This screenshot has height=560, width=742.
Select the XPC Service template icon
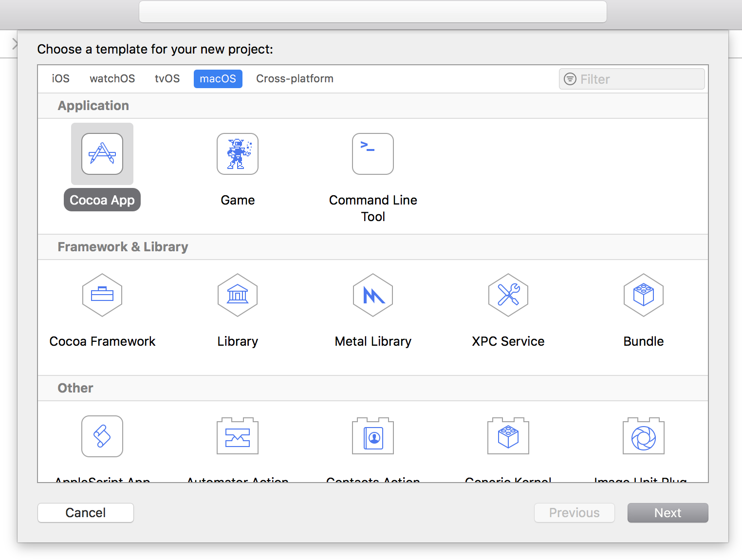tap(508, 295)
